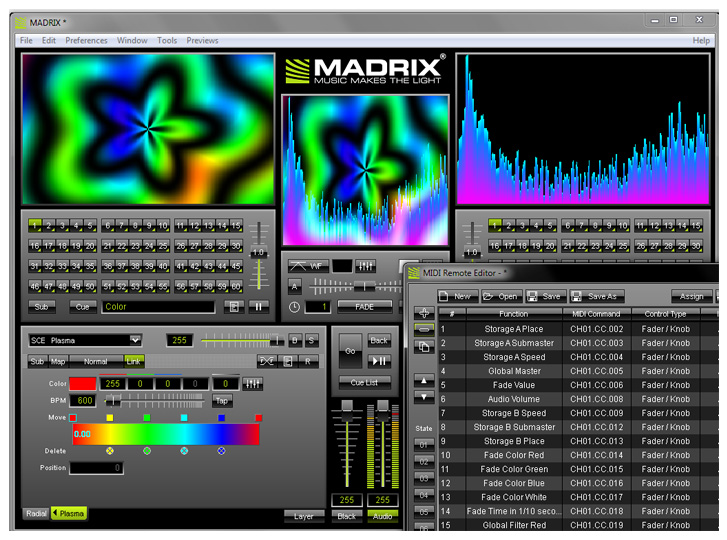Click CH01.CC.008 MIDI command cell
The image size is (727, 540).
pyautogui.click(x=597, y=399)
